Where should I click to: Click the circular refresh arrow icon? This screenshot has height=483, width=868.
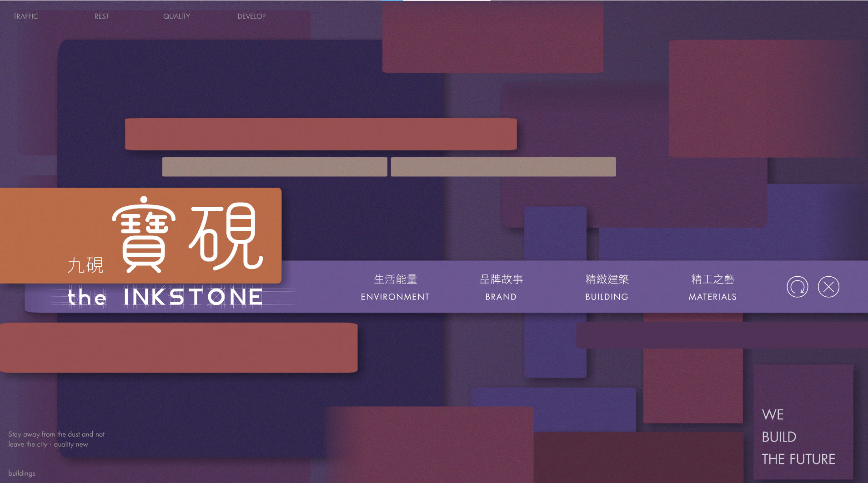point(797,287)
